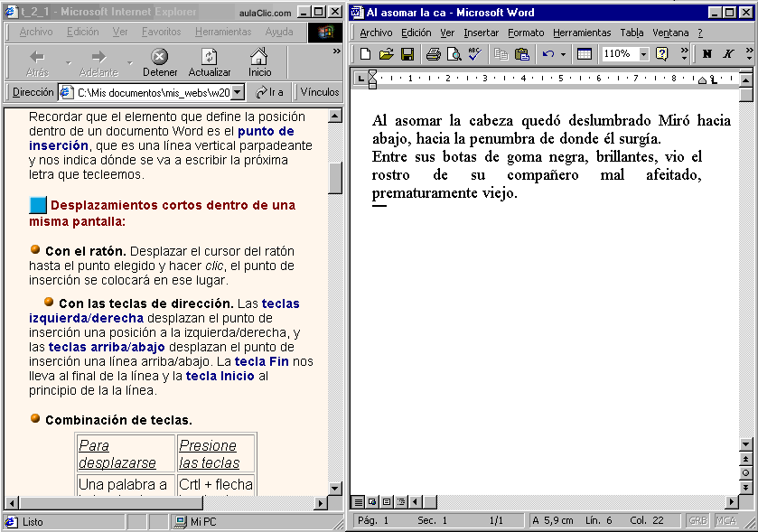The image size is (758, 532).
Task: Click the Print icon in Word toolbar
Action: pos(434,53)
